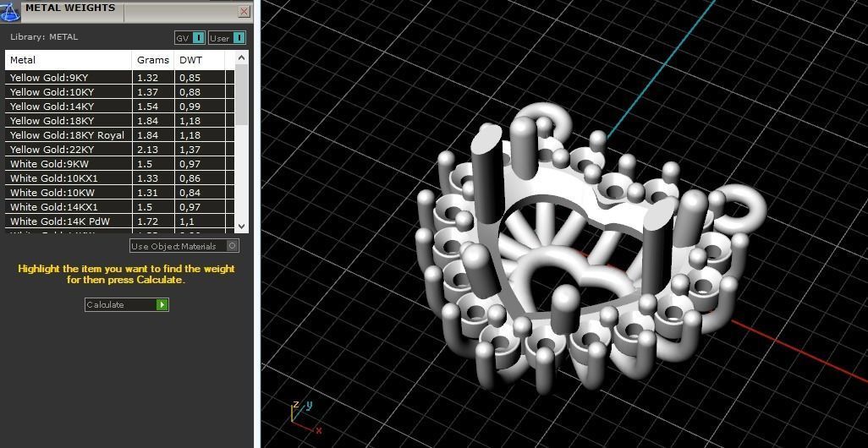
Task: Click the Calculate button
Action: pos(127,305)
